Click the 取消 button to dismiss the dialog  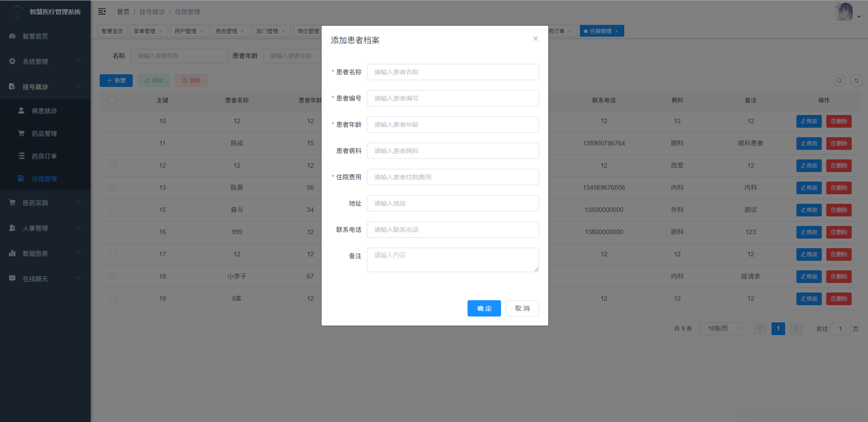(x=522, y=308)
